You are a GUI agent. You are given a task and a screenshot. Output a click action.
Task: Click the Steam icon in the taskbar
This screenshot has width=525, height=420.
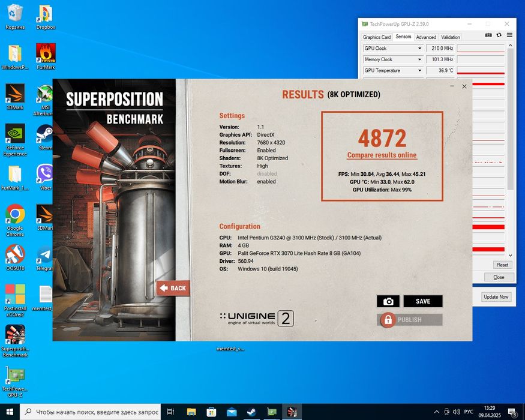point(251,412)
